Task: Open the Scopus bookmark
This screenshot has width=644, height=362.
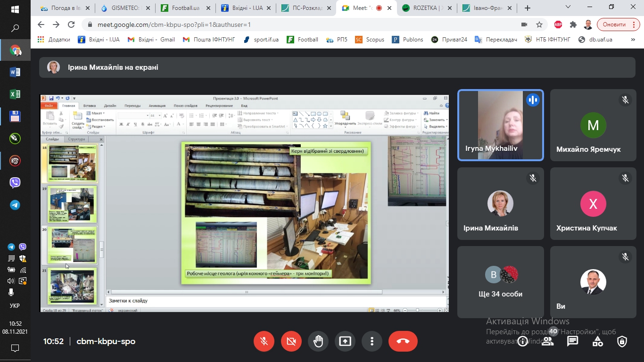Action: 370,40
